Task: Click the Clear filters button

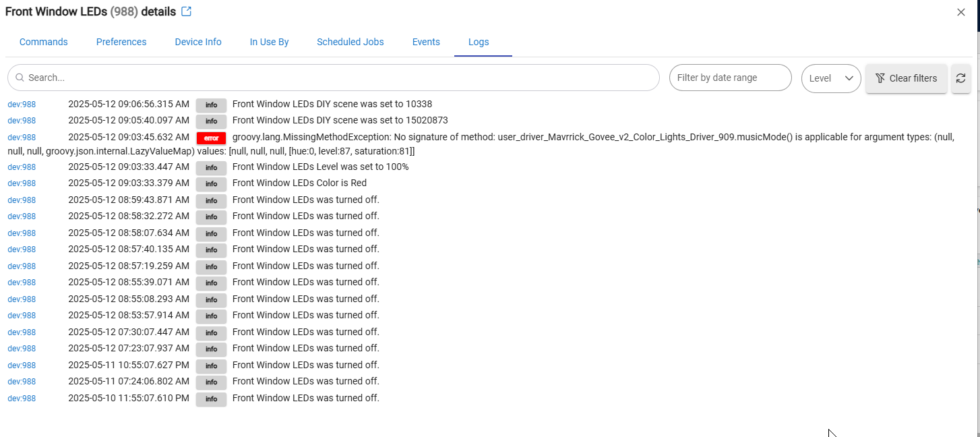Action: [x=906, y=78]
